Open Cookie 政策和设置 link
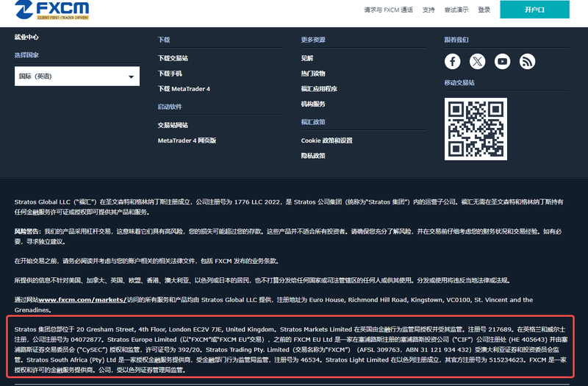The image size is (588, 386). (326, 140)
